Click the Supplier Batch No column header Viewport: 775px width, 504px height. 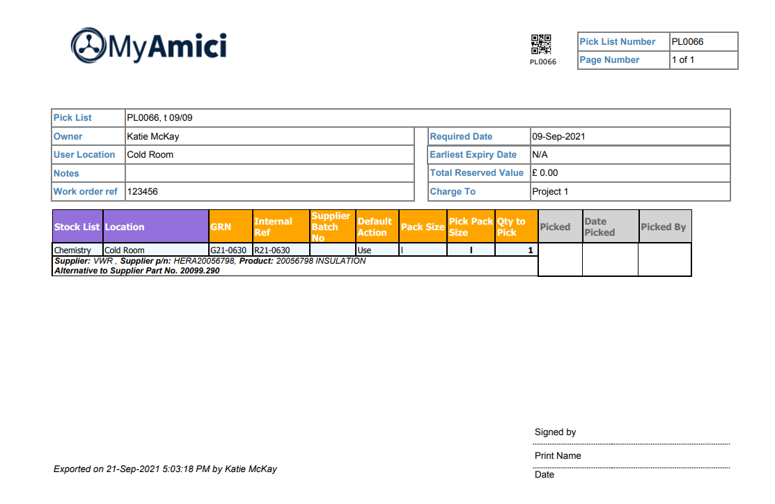click(333, 227)
